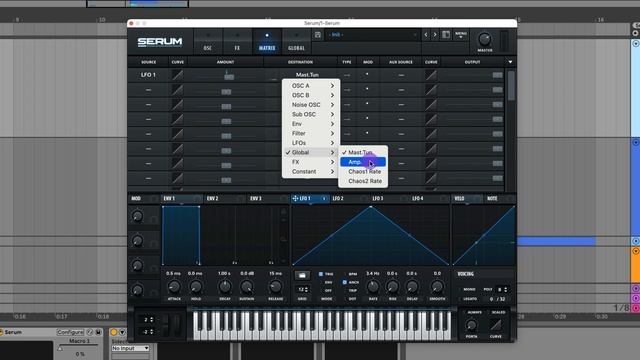Open the Init preset name field
Image resolution: width=640 pixels, height=360 pixels.
click(x=372, y=35)
